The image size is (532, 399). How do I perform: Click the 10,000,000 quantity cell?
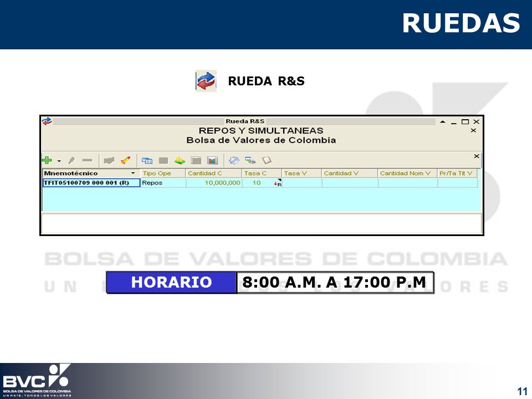(x=214, y=183)
